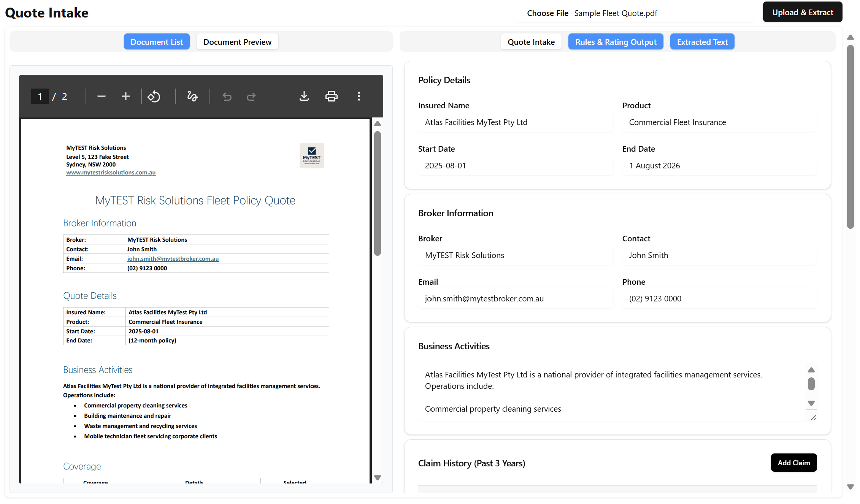Click the Add Claim button
The image size is (860, 504).
coord(793,463)
